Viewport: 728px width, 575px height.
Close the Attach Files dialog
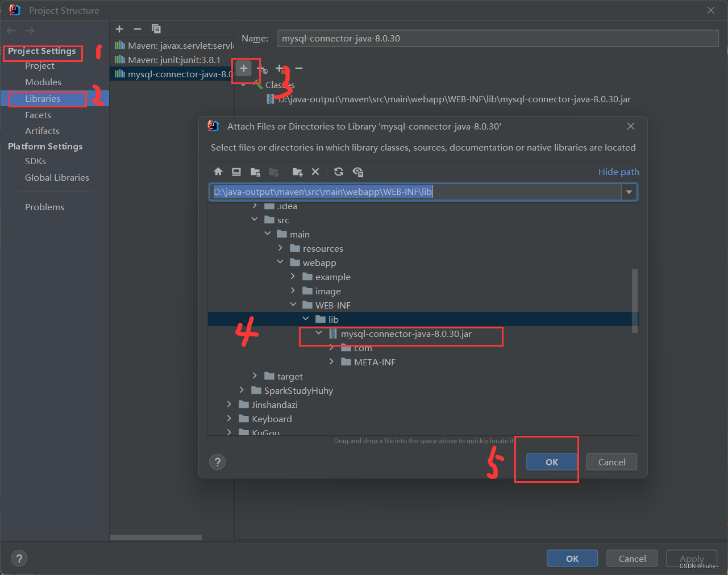(x=631, y=126)
